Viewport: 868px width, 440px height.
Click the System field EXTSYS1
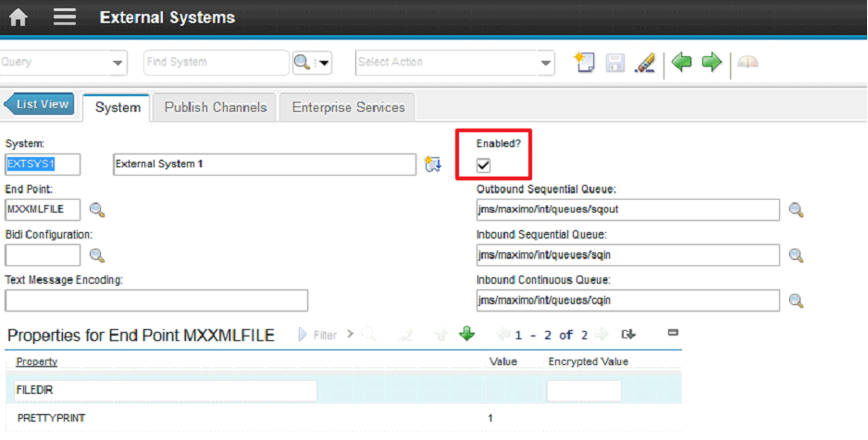pyautogui.click(x=43, y=165)
